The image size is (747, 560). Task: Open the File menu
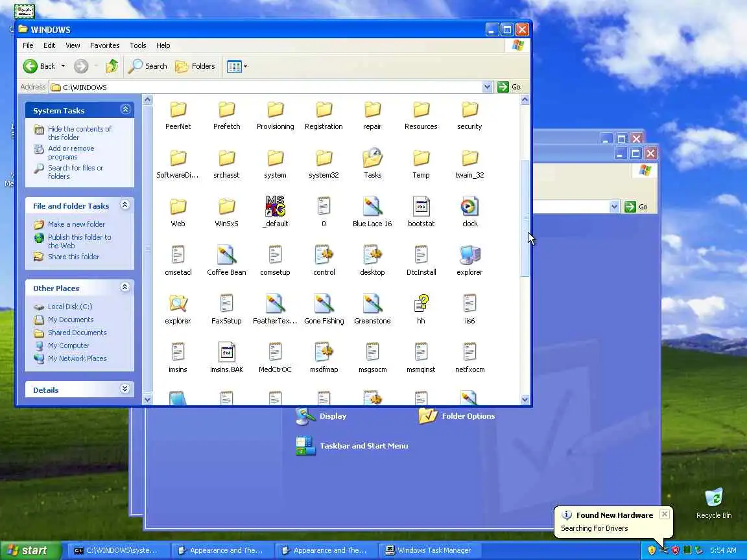pyautogui.click(x=28, y=45)
